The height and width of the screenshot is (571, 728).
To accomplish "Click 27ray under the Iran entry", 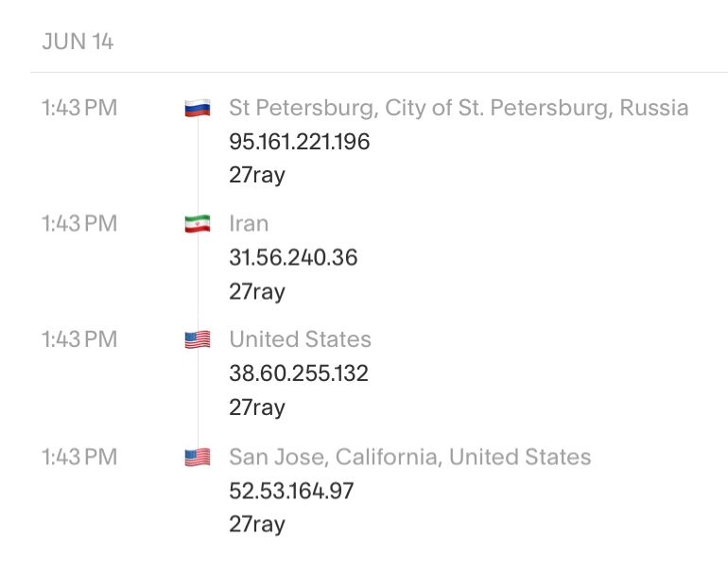I will (257, 292).
